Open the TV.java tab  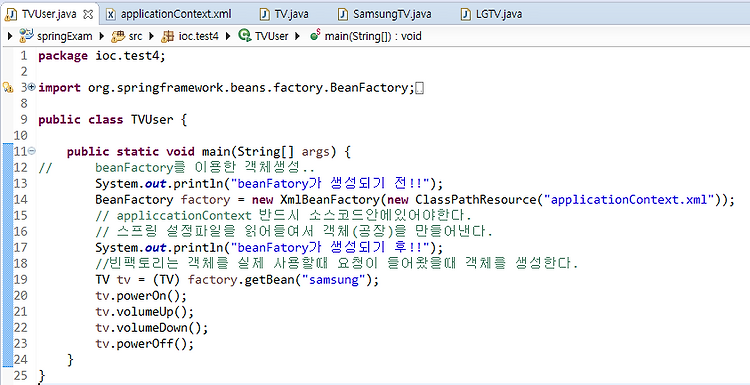(x=291, y=14)
